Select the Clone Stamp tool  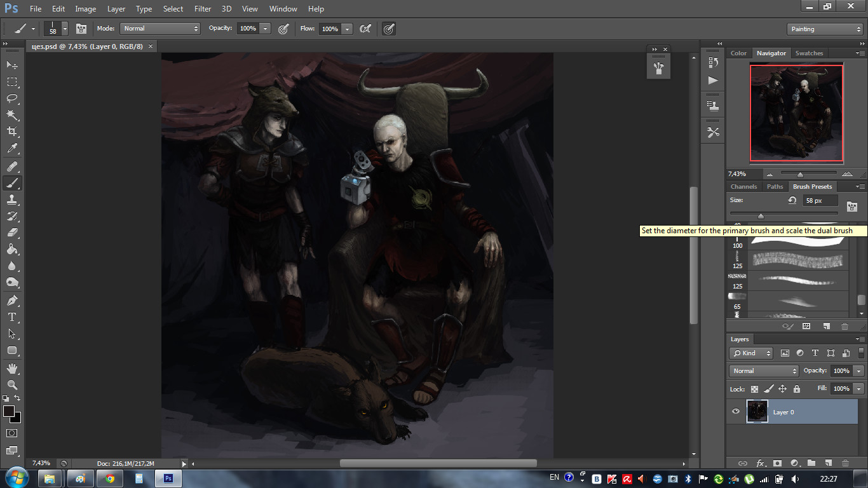point(12,199)
